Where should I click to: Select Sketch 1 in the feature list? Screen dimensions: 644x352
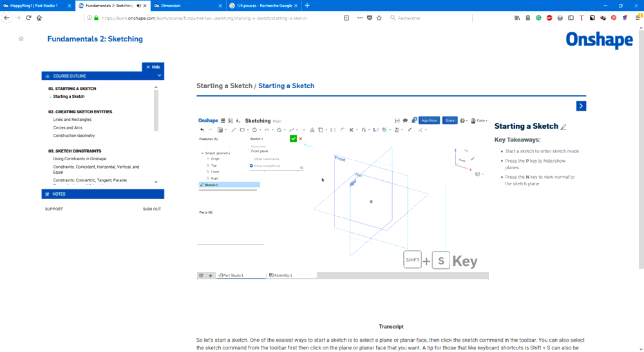coord(229,185)
